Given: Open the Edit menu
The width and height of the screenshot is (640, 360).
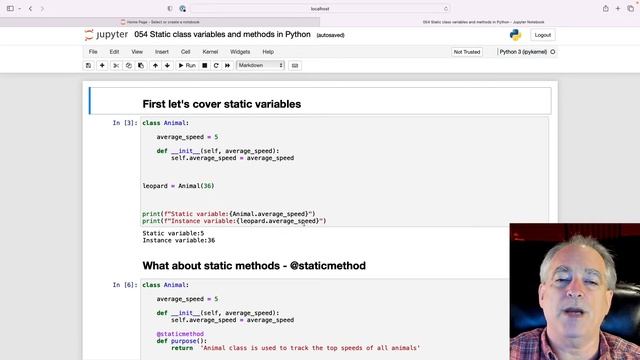Looking at the screenshot, I should [114, 52].
